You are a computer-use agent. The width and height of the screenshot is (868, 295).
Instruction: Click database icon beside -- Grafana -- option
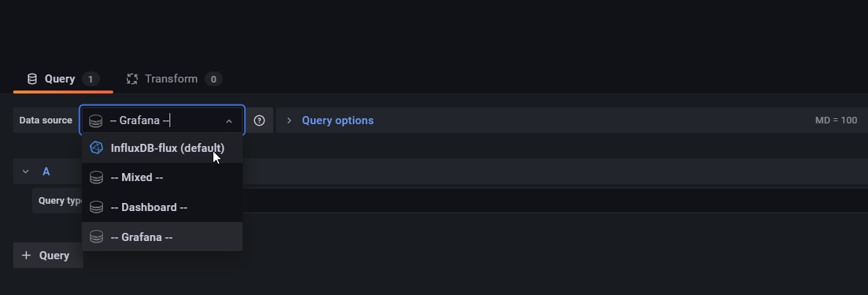[96, 237]
